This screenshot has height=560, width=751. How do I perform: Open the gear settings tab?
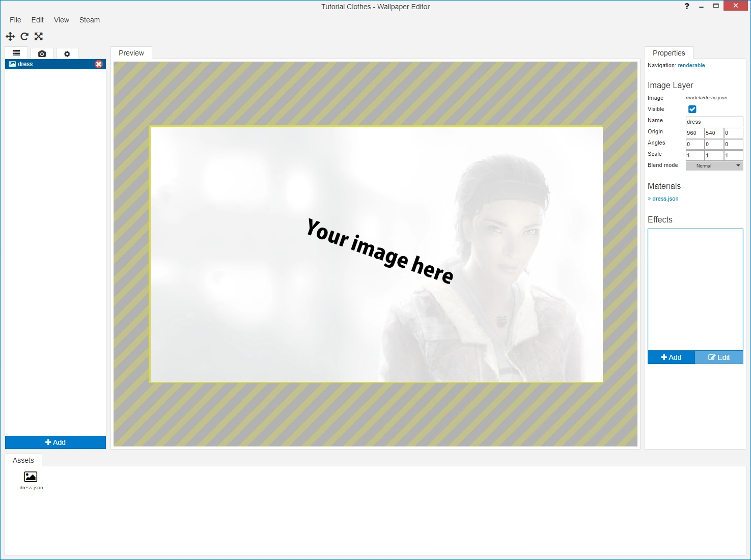click(67, 53)
